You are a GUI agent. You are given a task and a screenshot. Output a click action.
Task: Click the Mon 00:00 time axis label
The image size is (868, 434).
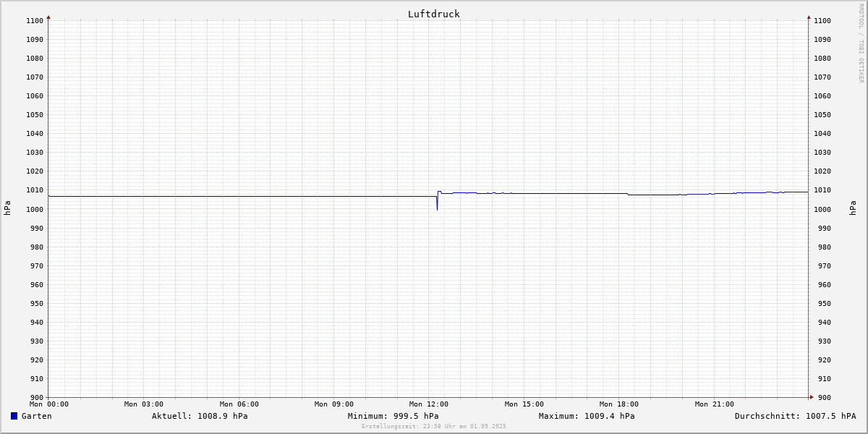[49, 404]
